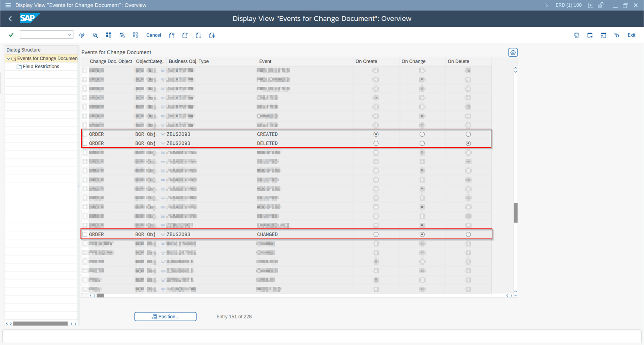This screenshot has width=644, height=345.
Task: Jump to first page icon
Action: (x=172, y=35)
